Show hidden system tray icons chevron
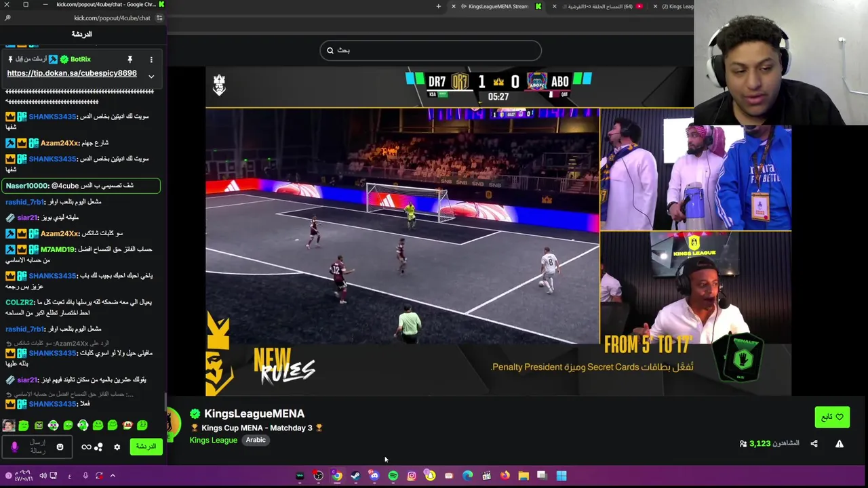Image resolution: width=868 pixels, height=488 pixels. coord(113,476)
